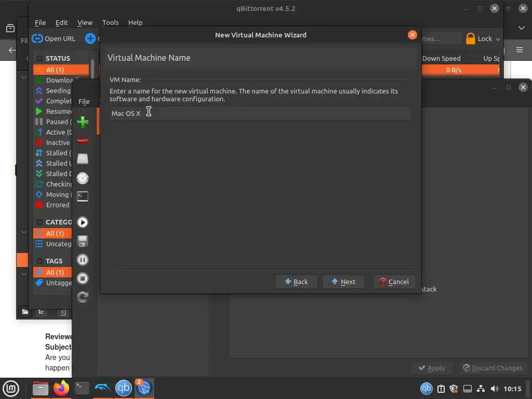The height and width of the screenshot is (399, 532).
Task: Click the 10:15 clock in the panel
Action: [x=512, y=389]
